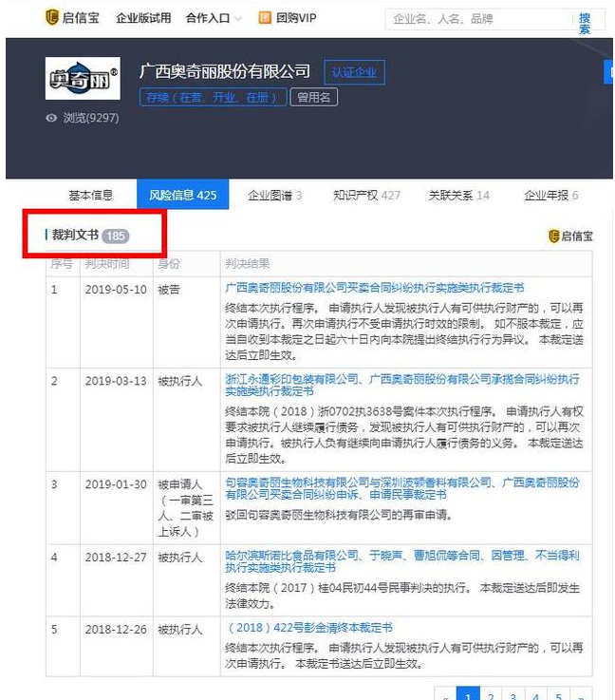Click the 启信宝 shield logo icon
The height and width of the screenshot is (700, 615).
(x=52, y=17)
